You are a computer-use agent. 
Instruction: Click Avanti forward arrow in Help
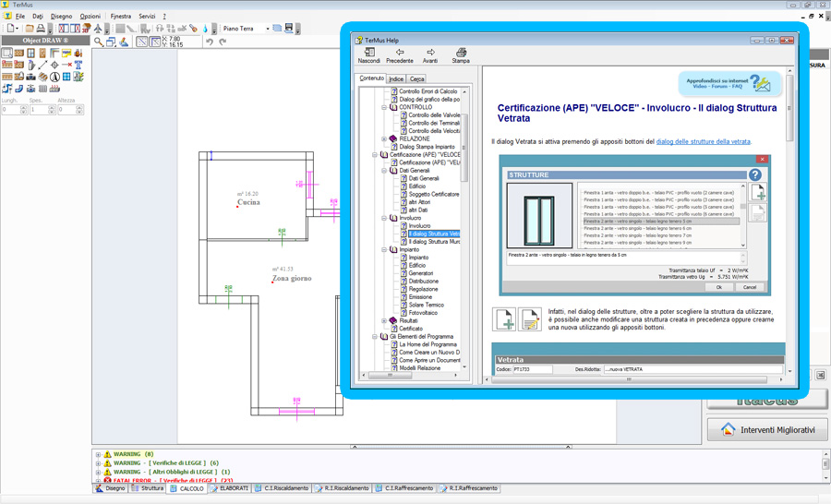point(429,55)
